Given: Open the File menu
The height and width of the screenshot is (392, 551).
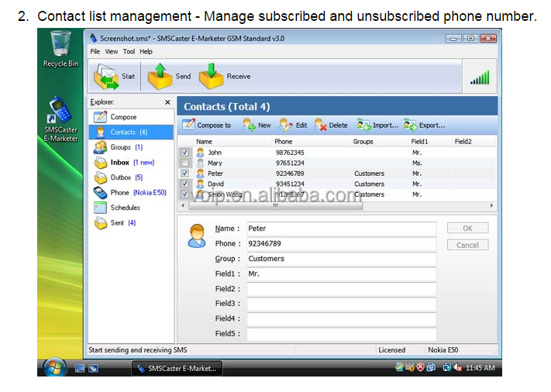Looking at the screenshot, I should [95, 52].
